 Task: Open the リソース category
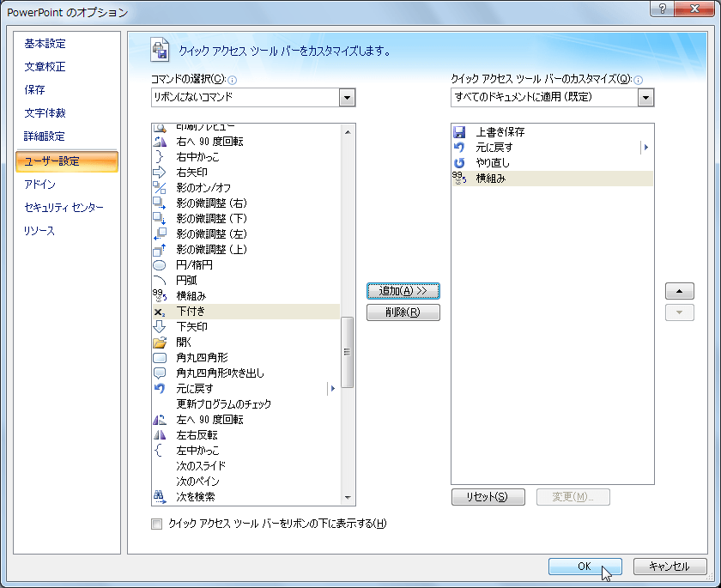(39, 231)
